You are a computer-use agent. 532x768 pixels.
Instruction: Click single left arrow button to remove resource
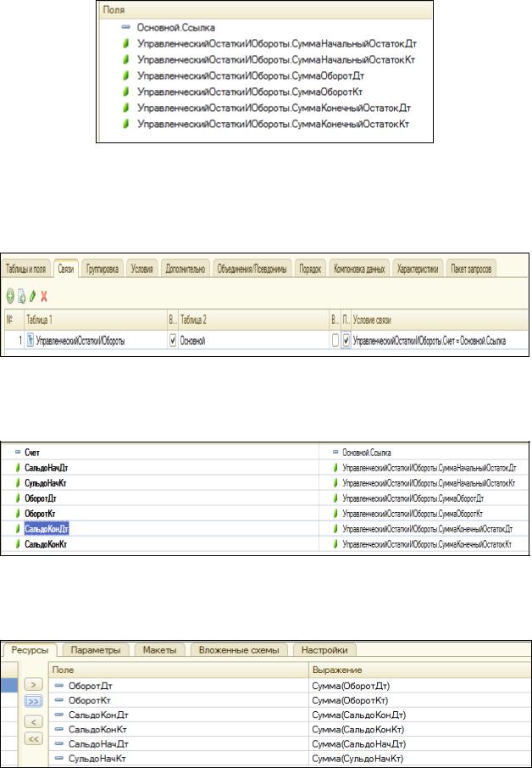33,721
